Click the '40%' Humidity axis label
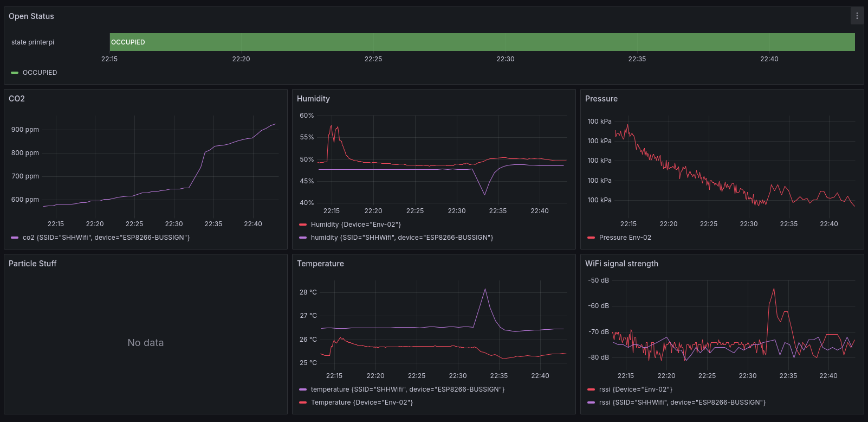This screenshot has width=868, height=422. click(x=307, y=203)
